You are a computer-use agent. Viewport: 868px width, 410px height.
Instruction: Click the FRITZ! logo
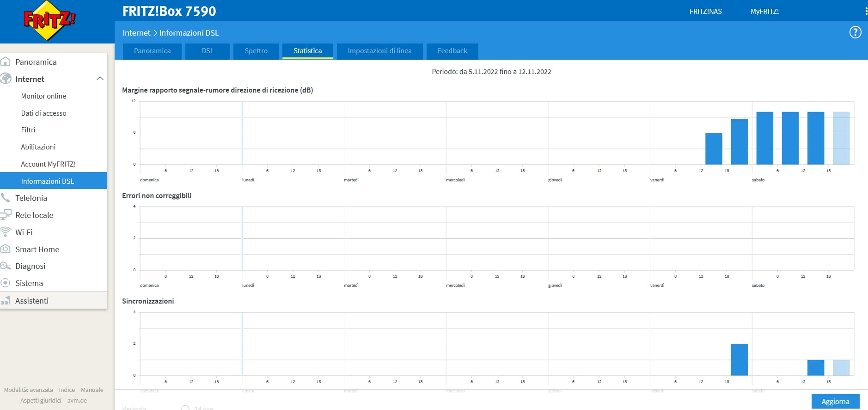49,20
